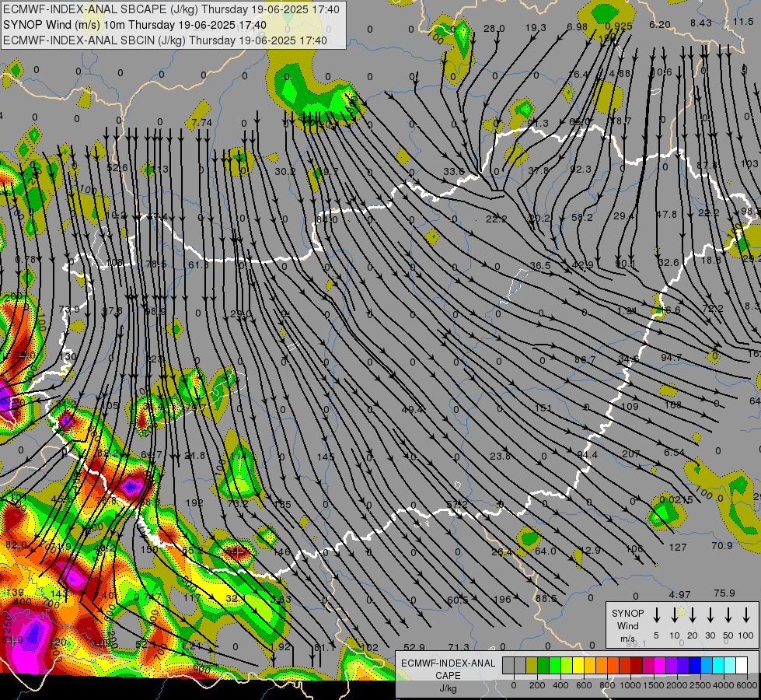761x700 pixels.
Task: Click the 11.5 value on the map
Action: (x=743, y=21)
